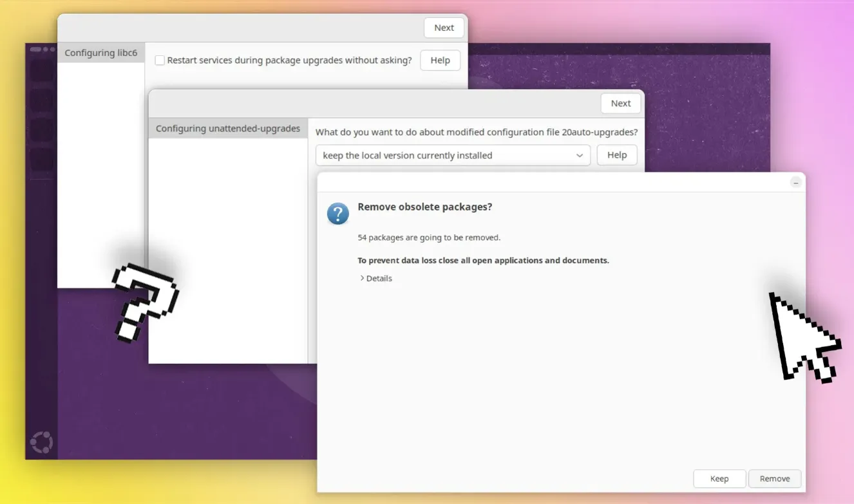Open Help for the configuration file question
The image size is (854, 504).
tap(616, 155)
